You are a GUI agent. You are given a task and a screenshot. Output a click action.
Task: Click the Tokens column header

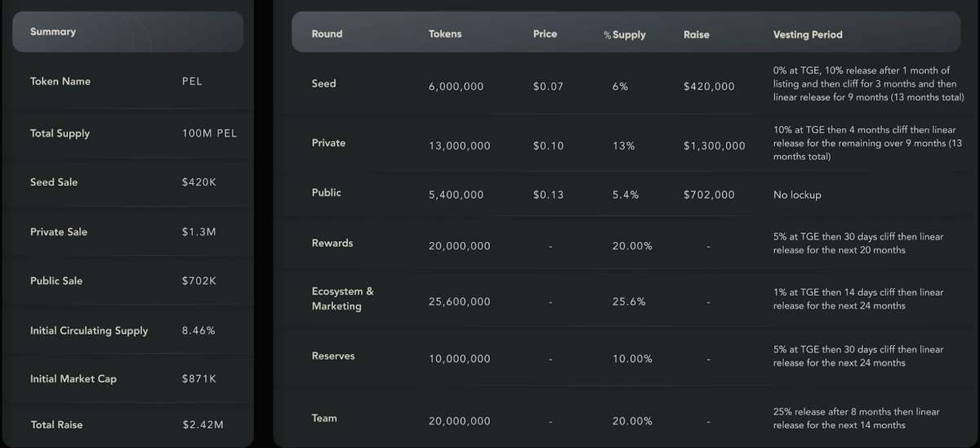coord(445,34)
